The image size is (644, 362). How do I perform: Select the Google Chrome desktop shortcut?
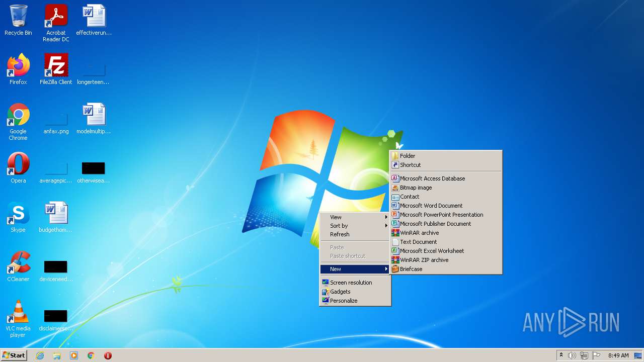click(18, 122)
